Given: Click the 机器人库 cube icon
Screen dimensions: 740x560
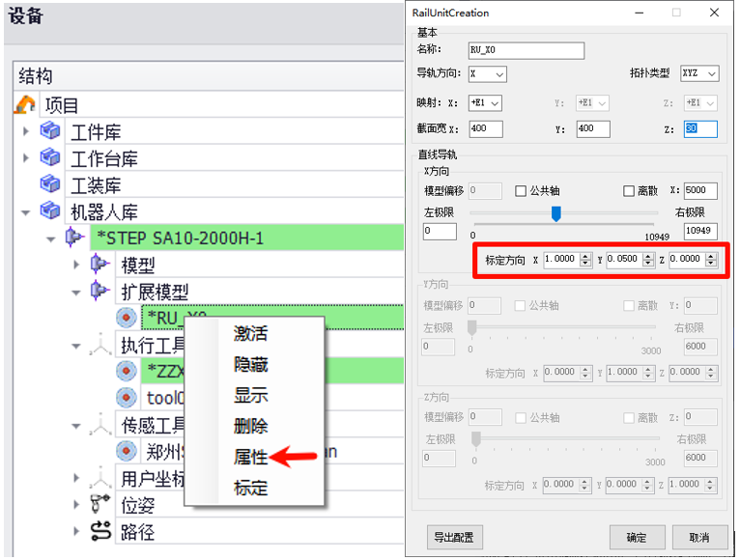Looking at the screenshot, I should tap(50, 210).
